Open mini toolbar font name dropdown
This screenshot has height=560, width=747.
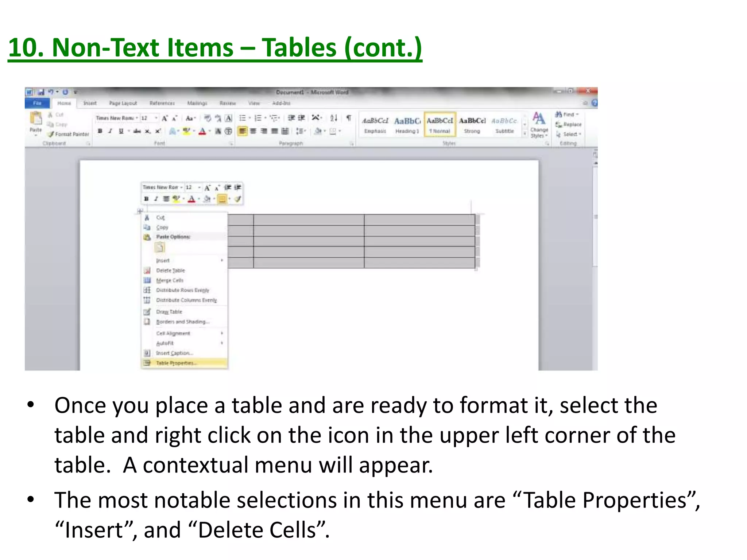(x=181, y=187)
